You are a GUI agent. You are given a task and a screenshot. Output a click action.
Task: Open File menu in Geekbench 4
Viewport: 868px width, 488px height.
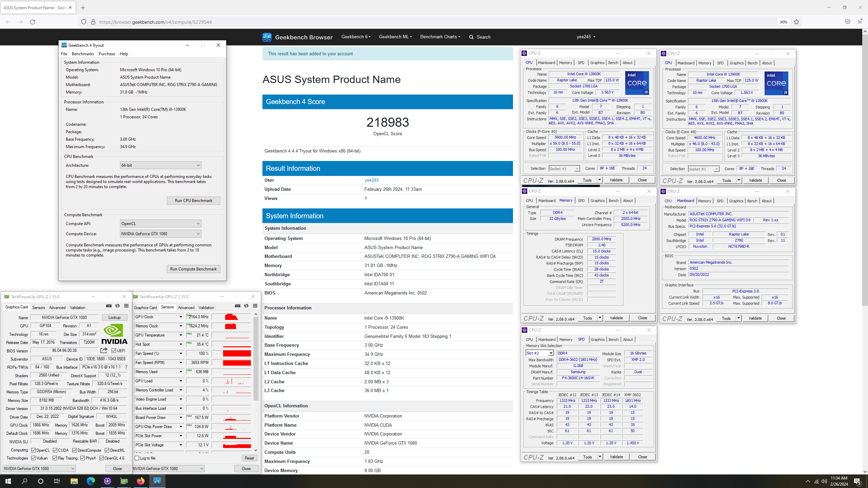pyautogui.click(x=64, y=54)
